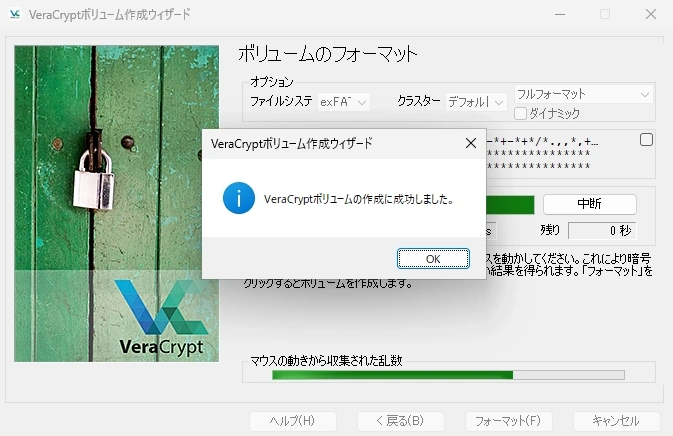The image size is (673, 436).
Task: Click the マウスの動きから収集された乱数 label
Action: 326,360
